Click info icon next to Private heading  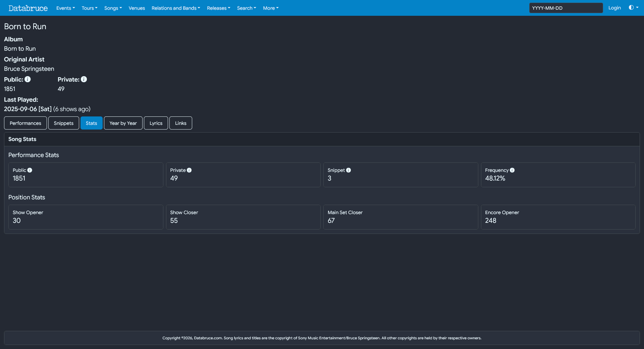[84, 79]
